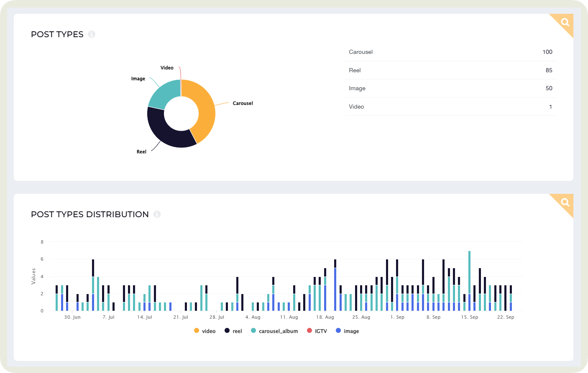Expand the Video row showing value 1

(x=450, y=107)
